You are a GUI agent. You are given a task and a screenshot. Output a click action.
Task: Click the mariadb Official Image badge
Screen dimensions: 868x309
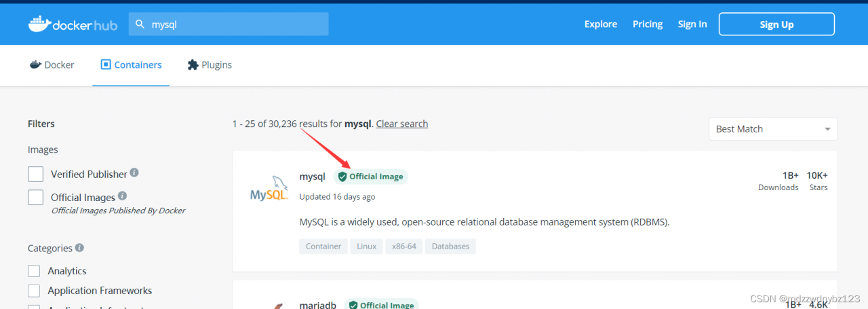tap(381, 305)
